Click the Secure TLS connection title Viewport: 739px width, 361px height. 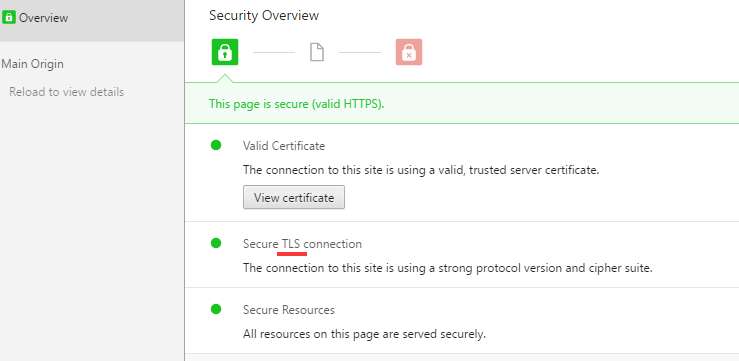(x=302, y=244)
